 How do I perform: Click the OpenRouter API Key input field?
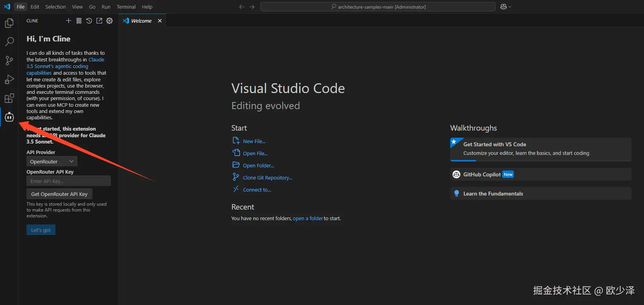click(68, 181)
